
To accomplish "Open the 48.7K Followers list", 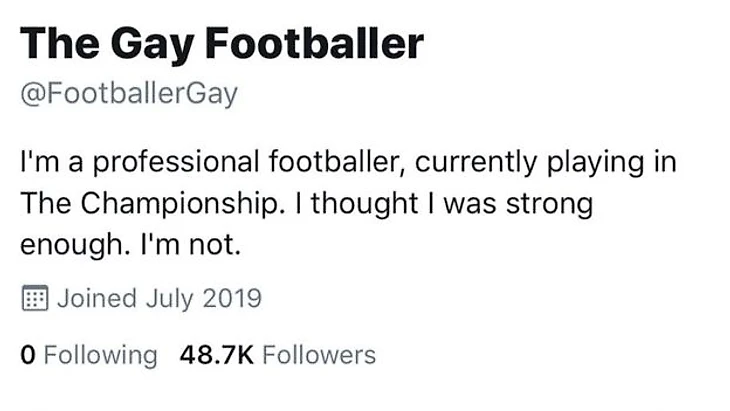I will pos(277,354).
